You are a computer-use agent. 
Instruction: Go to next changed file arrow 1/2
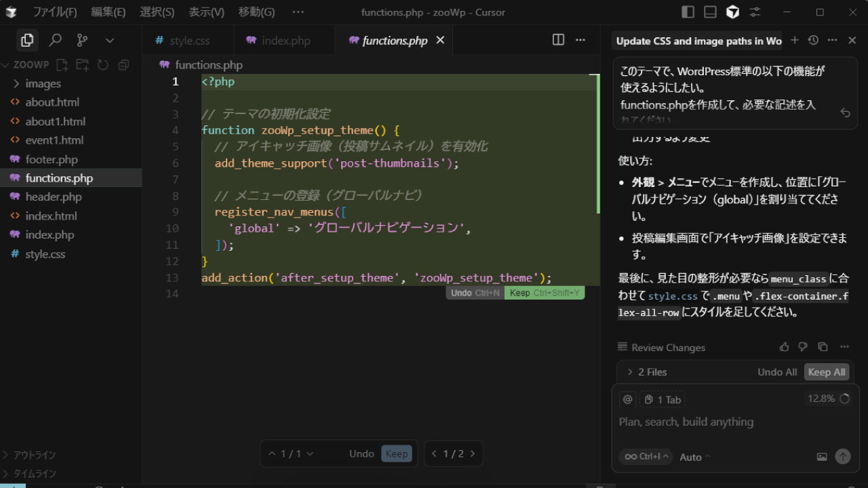(473, 454)
